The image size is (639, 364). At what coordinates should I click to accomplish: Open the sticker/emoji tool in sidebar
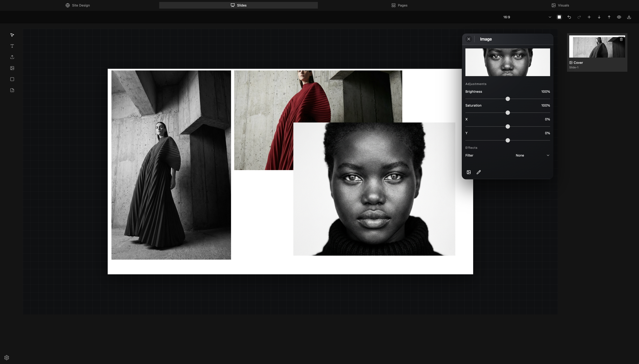(12, 90)
